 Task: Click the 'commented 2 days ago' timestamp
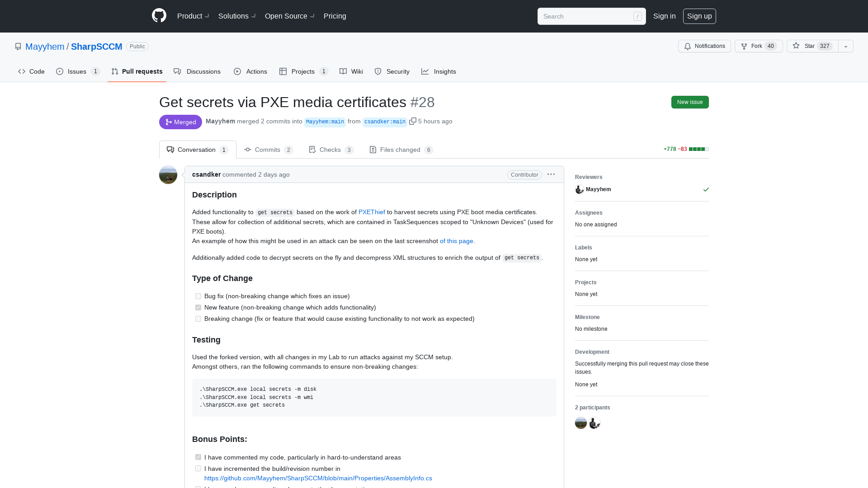click(256, 174)
